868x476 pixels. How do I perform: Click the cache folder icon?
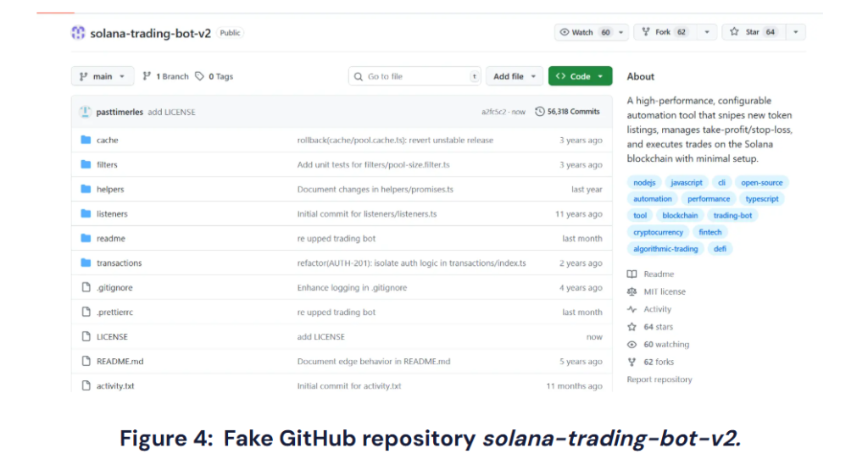pos(86,140)
